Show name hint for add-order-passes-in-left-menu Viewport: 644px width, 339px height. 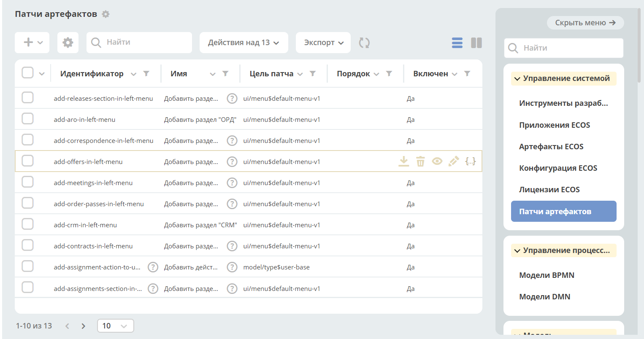[232, 204]
